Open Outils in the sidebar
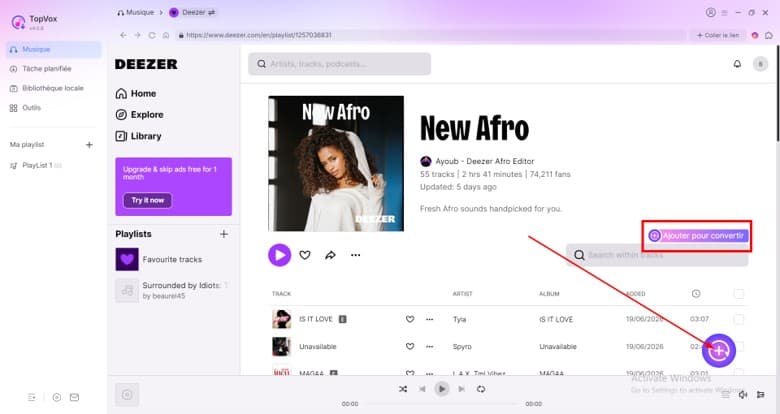This screenshot has height=414, width=780. [x=25, y=107]
